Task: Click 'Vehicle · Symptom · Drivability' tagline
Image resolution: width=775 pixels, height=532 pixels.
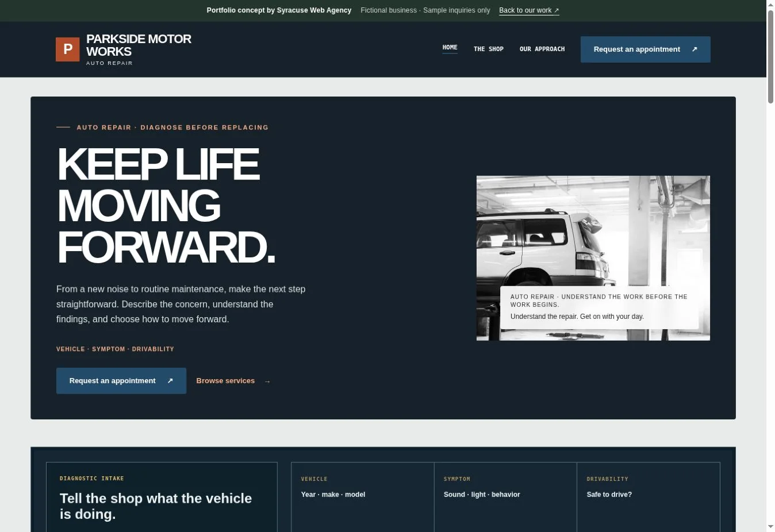Action: [115, 349]
